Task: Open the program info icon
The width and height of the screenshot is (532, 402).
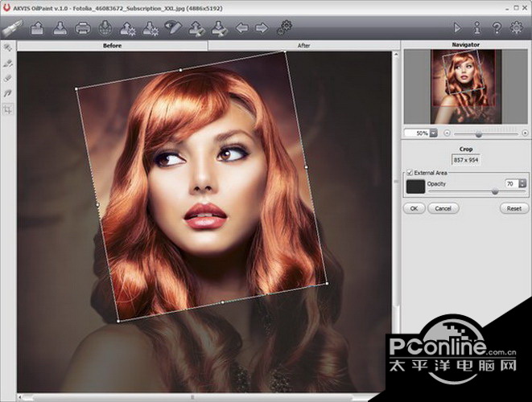Action: (477, 28)
